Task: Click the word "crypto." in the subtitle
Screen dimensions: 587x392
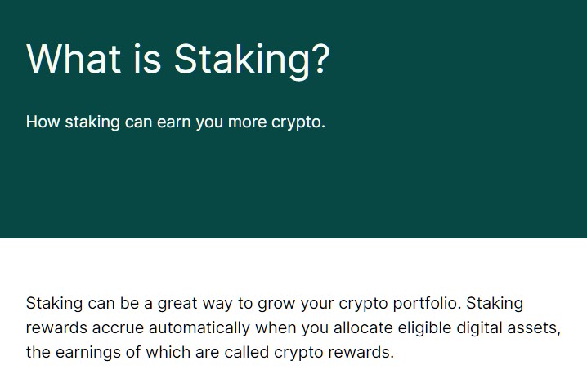Action: 298,123
